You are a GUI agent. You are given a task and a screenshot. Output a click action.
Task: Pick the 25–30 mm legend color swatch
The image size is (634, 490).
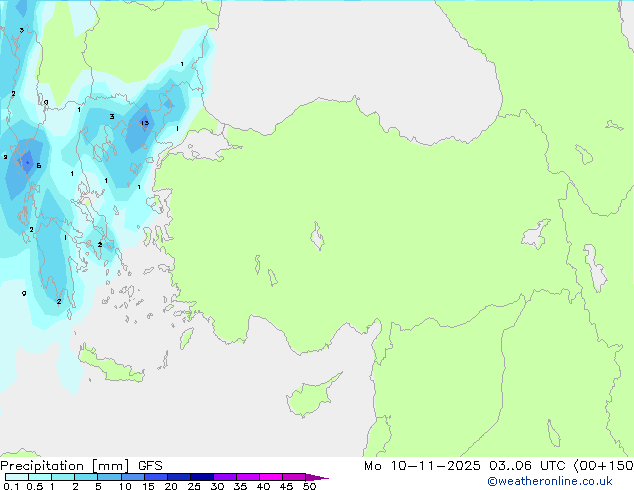[201, 477]
